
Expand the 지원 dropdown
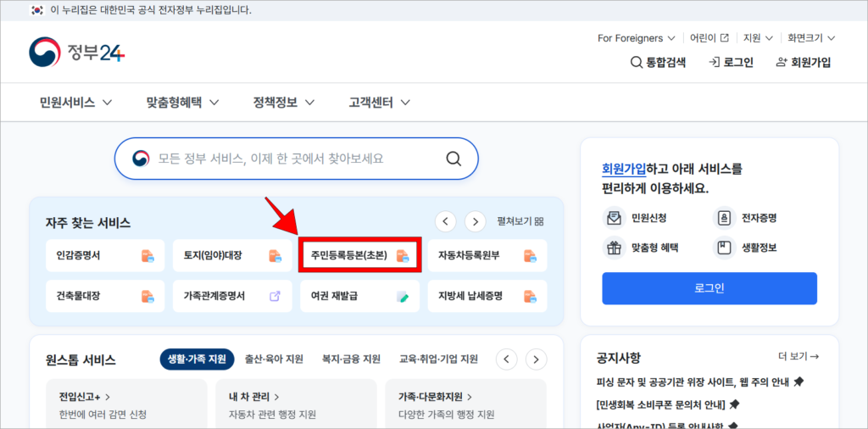(x=758, y=38)
